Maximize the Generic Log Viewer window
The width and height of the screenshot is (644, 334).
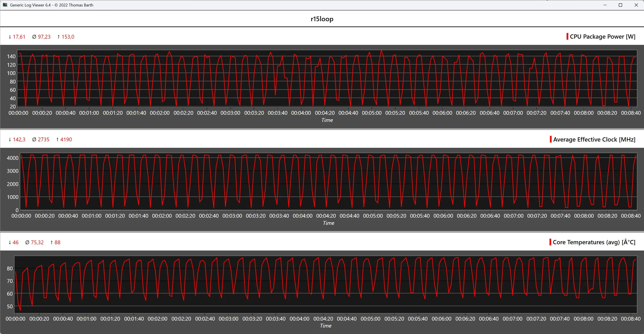coord(620,5)
